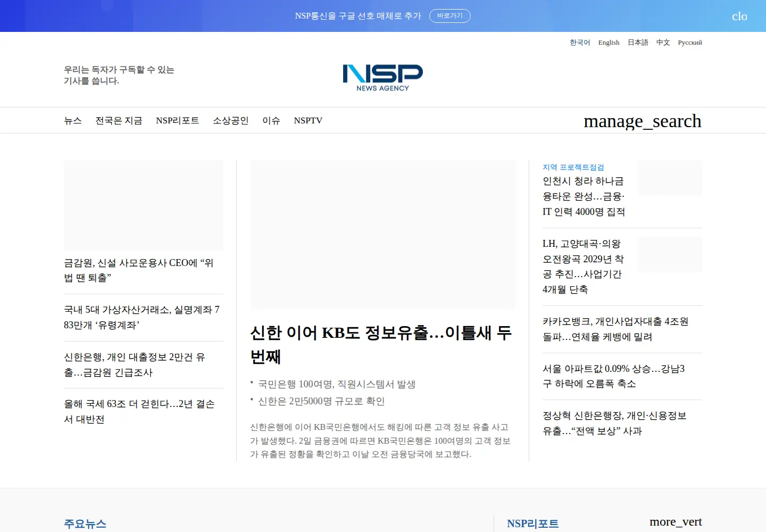This screenshot has width=766, height=532.
Task: Open article 인천시 청라 하나금융타운 완성
Action: tap(584, 196)
